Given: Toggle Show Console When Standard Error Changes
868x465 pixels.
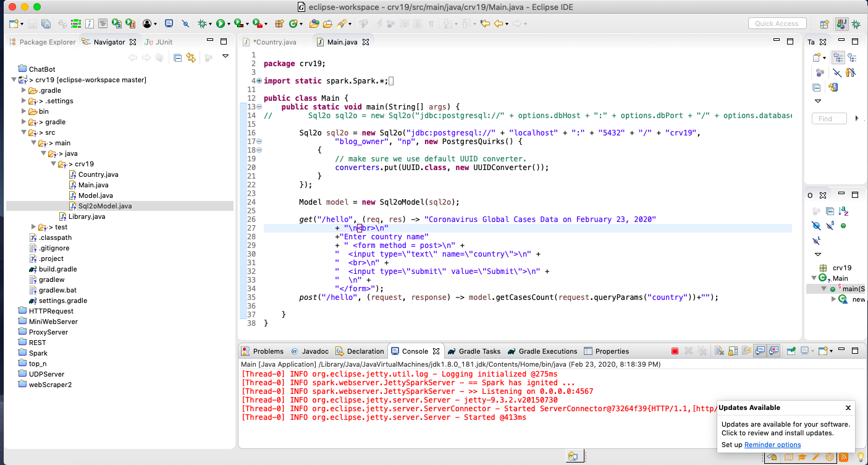Looking at the screenshot, I should pyautogui.click(x=773, y=351).
